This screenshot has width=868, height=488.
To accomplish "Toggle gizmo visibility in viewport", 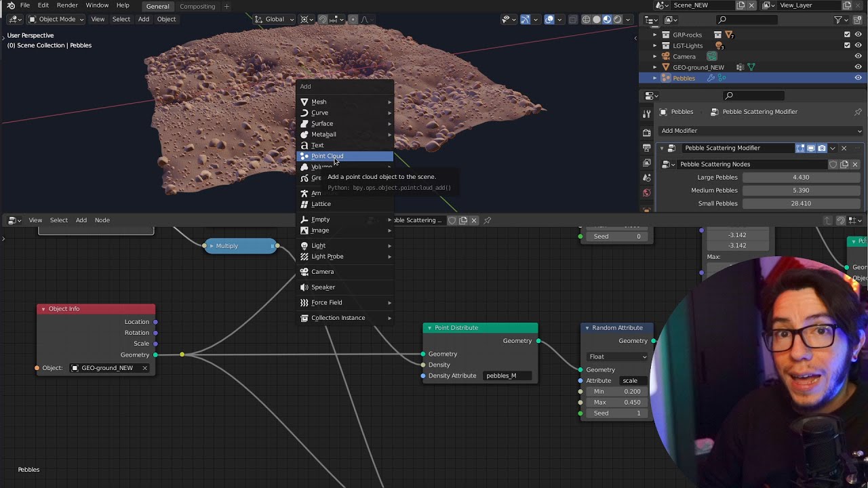I will (x=525, y=19).
